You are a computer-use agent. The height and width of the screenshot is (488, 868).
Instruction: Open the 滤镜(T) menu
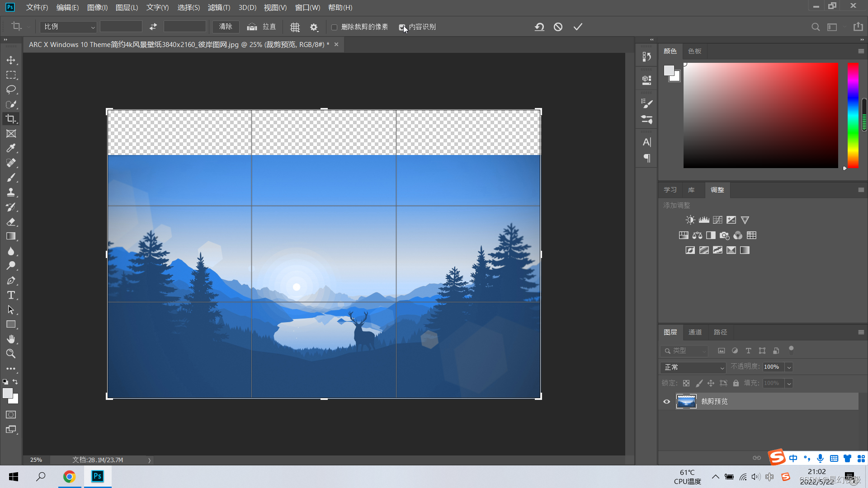click(219, 8)
